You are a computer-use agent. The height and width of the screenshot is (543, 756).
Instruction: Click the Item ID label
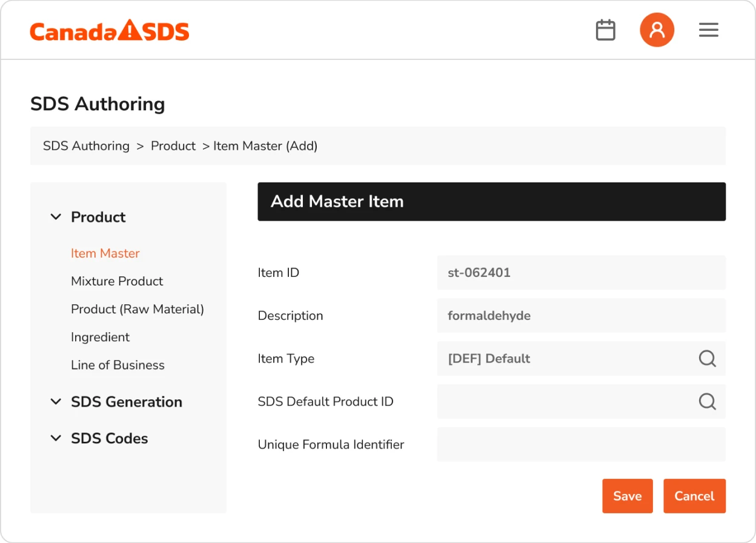[x=279, y=273]
